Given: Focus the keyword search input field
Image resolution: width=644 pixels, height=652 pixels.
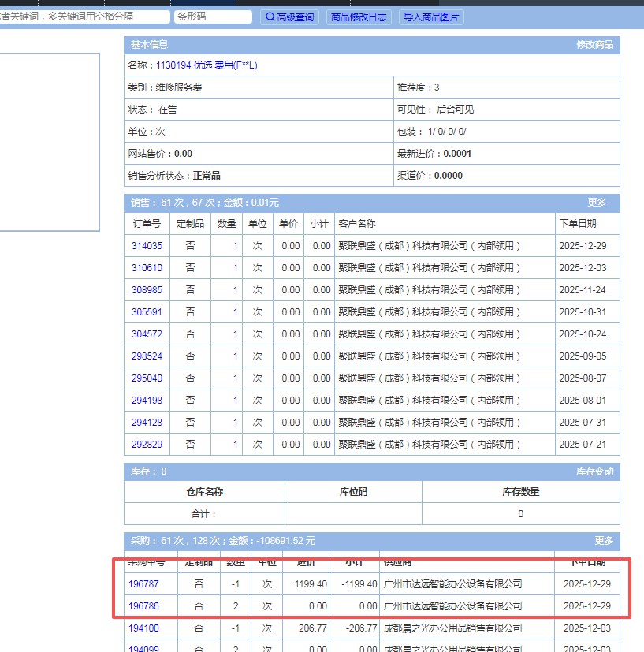Looking at the screenshot, I should tap(83, 17).
